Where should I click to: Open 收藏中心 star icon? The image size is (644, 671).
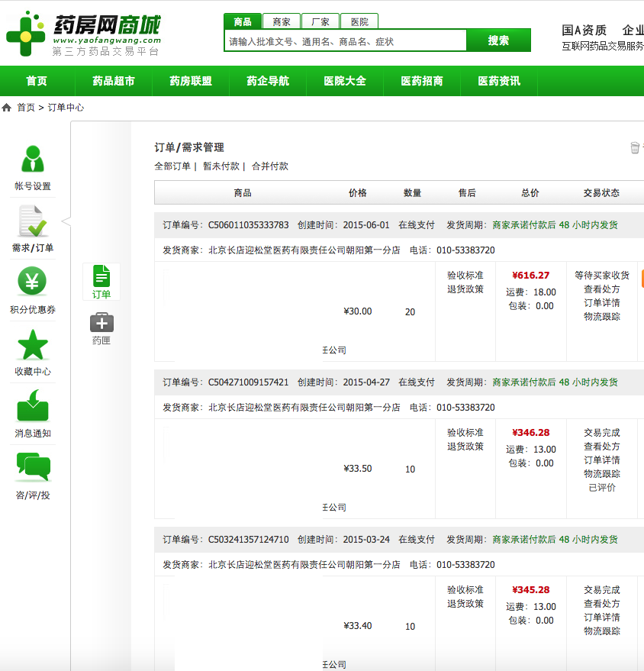click(33, 344)
